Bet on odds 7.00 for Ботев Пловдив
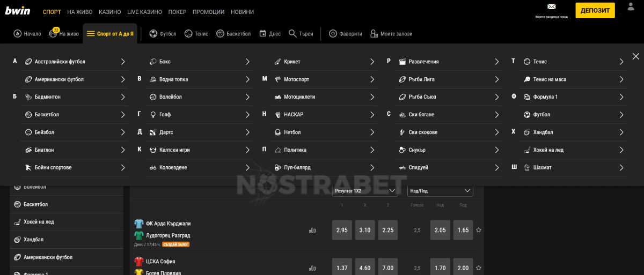This screenshot has height=275, width=644. [x=387, y=267]
